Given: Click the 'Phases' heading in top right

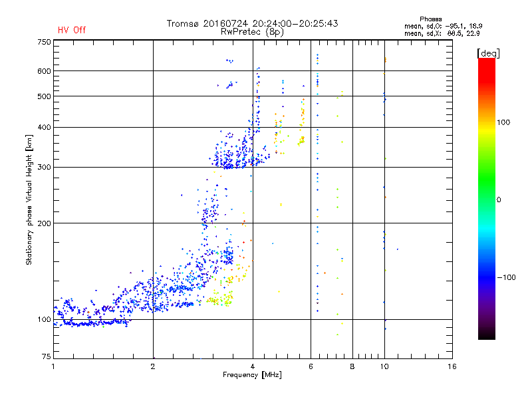Looking at the screenshot, I should 430,19.
